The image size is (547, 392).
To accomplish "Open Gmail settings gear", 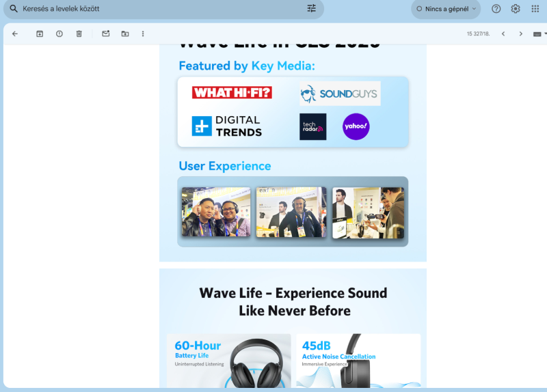I will (x=516, y=9).
